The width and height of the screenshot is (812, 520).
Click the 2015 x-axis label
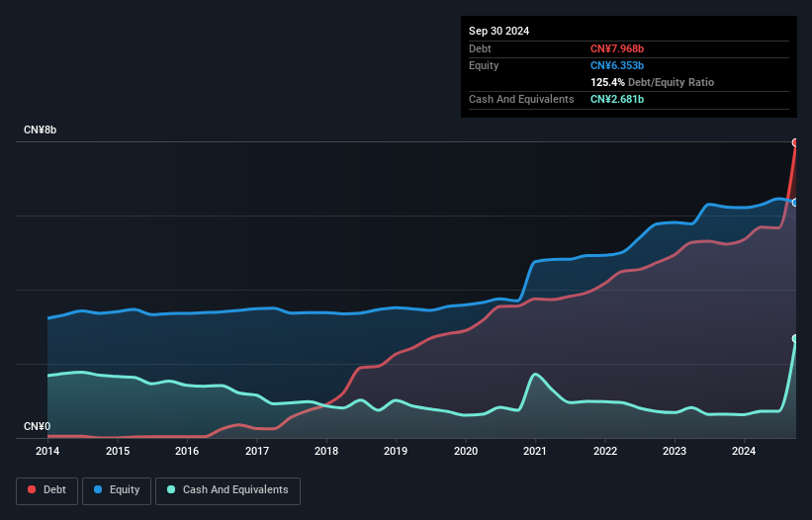pos(118,451)
